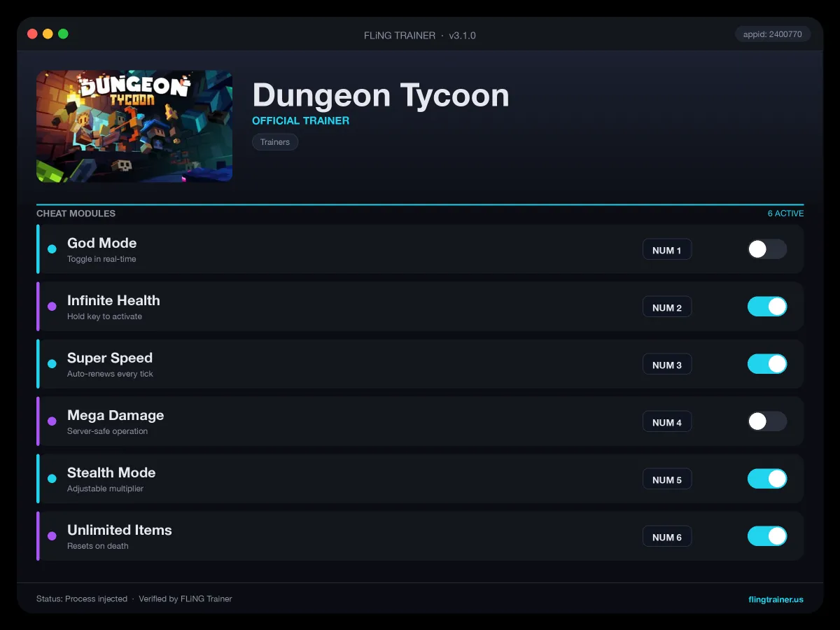Click the purple dot beside Unlimited Items

pyautogui.click(x=52, y=536)
